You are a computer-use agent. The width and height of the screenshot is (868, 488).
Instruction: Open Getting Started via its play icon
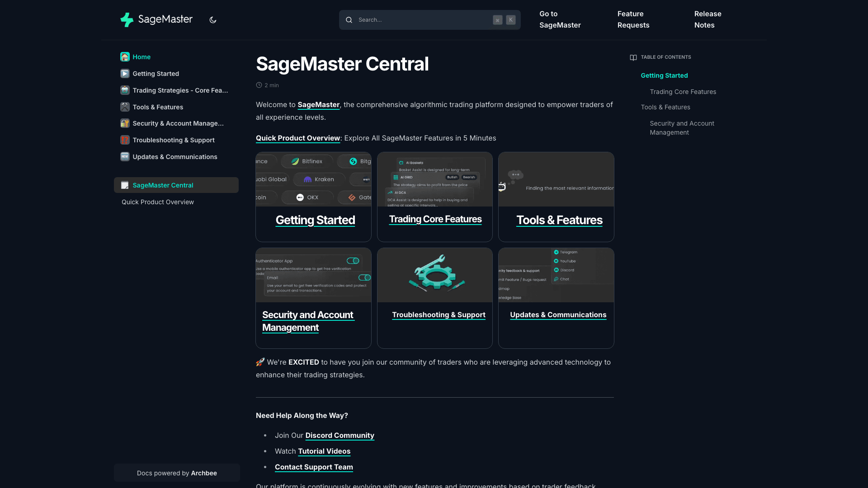[125, 73]
